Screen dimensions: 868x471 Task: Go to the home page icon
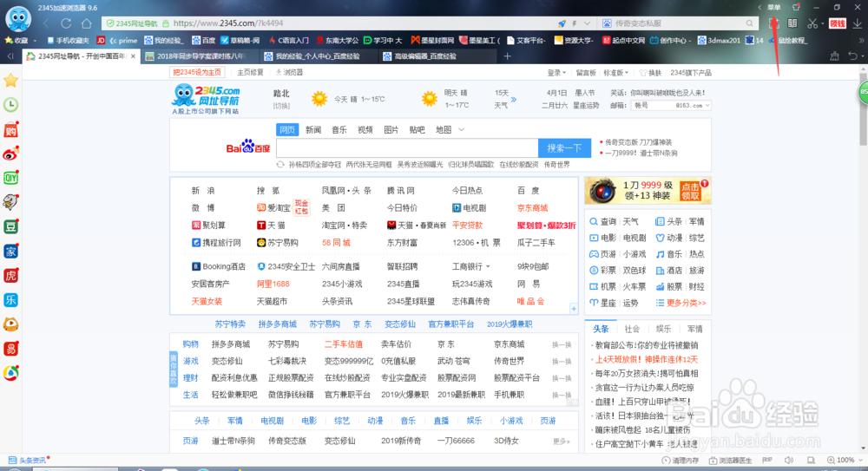(x=86, y=23)
